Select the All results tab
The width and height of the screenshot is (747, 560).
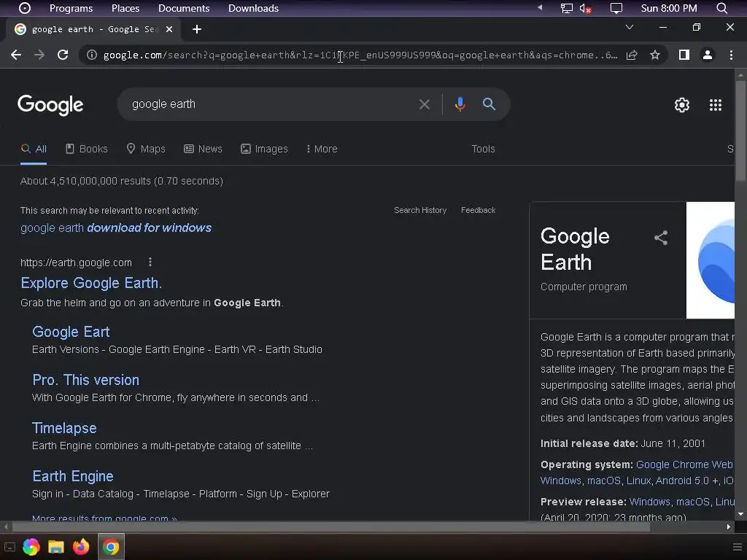34,149
